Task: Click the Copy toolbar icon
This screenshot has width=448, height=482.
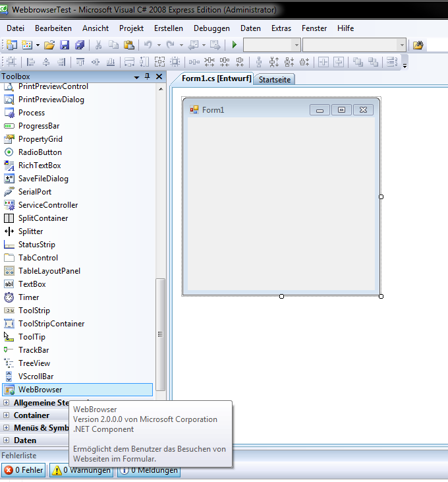Action: click(113, 45)
